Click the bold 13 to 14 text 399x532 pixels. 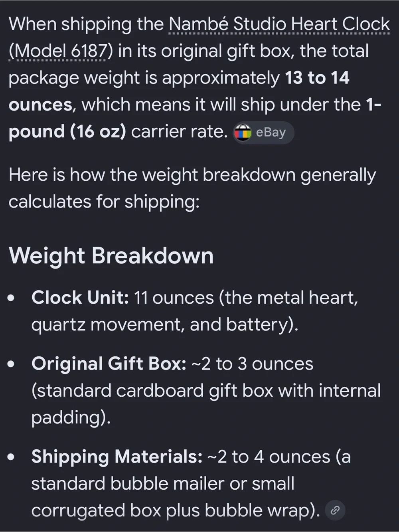pos(317,78)
